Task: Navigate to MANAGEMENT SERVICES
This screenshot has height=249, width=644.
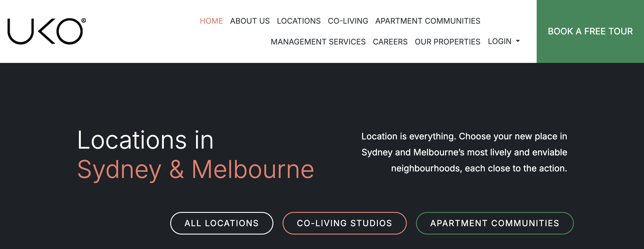Action: point(318,42)
